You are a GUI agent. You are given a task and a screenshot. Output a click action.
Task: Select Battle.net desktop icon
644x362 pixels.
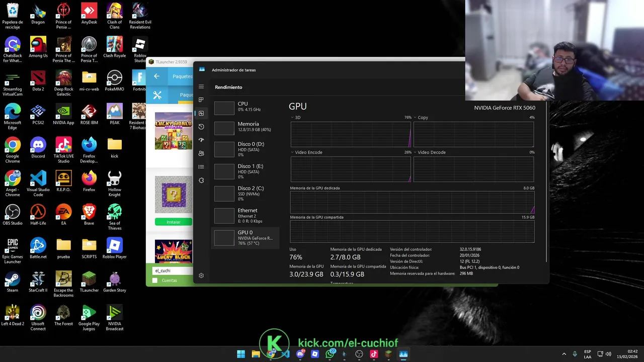38,248
